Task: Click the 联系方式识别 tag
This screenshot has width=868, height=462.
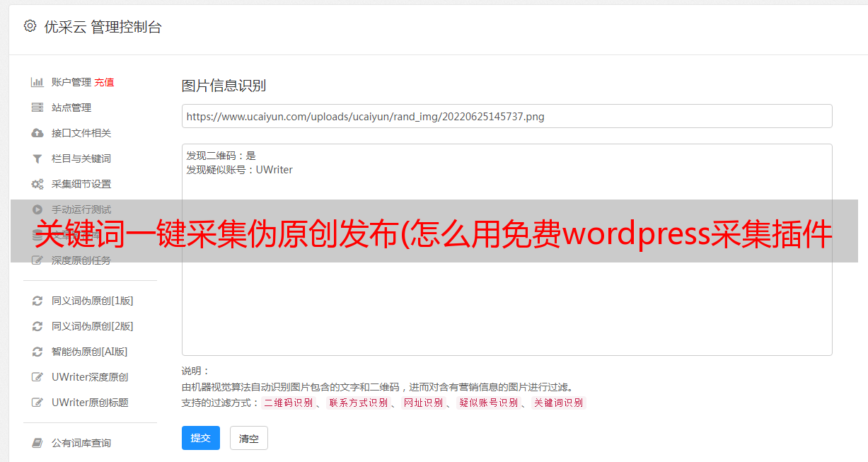Action: (358, 403)
